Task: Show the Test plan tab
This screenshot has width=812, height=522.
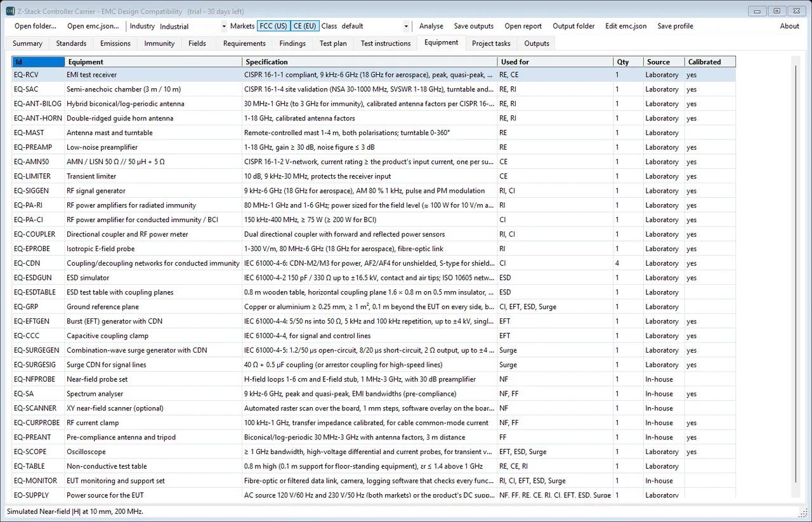Action: coord(333,44)
